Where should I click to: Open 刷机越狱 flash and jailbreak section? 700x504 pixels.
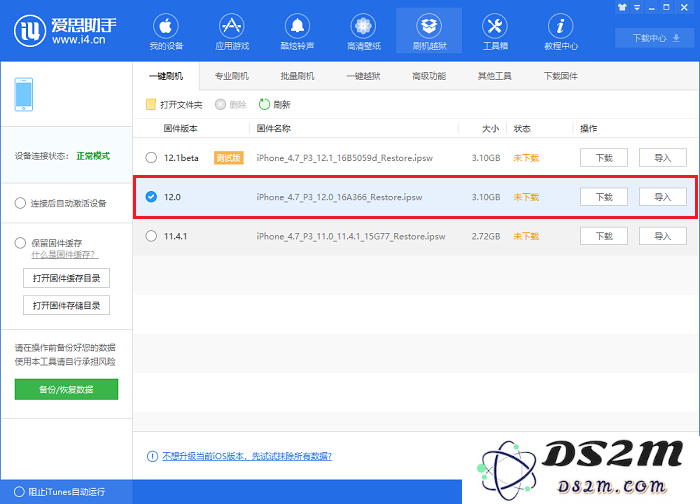[429, 31]
